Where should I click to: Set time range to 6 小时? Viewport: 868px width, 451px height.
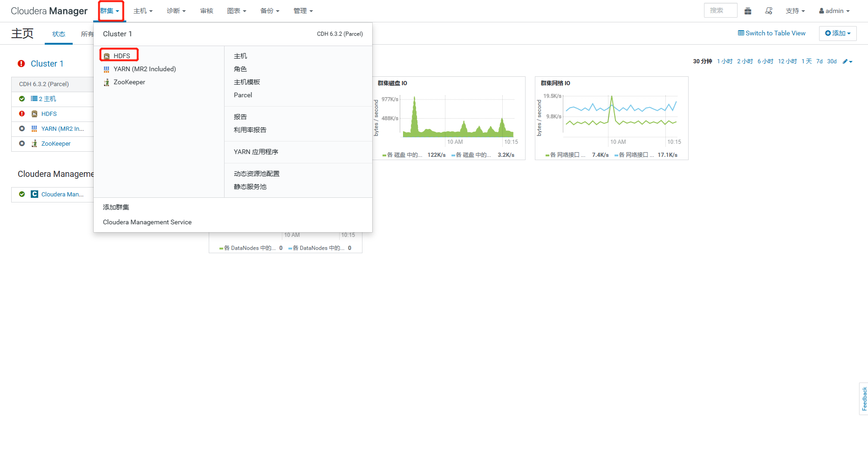765,61
